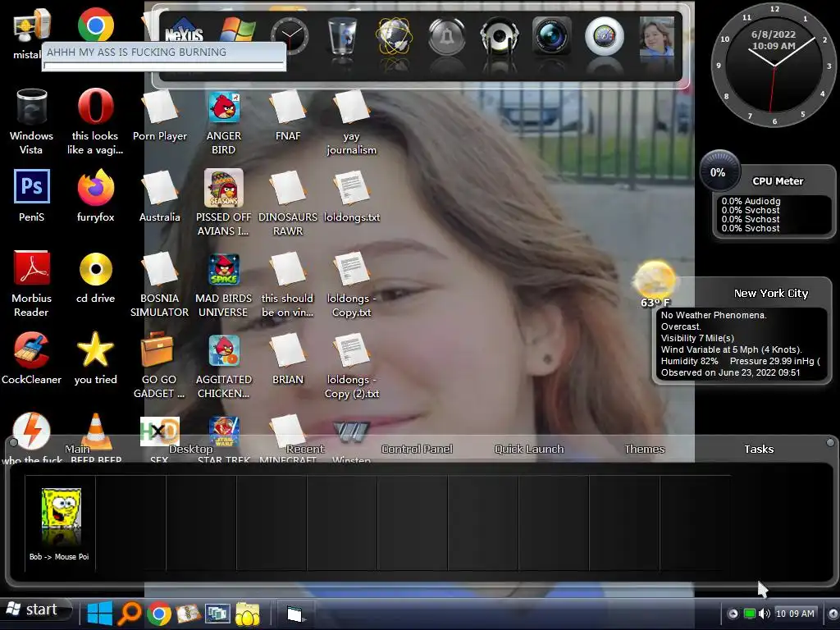
Task: Open the yellow folder with eggs icon
Action: [247, 614]
